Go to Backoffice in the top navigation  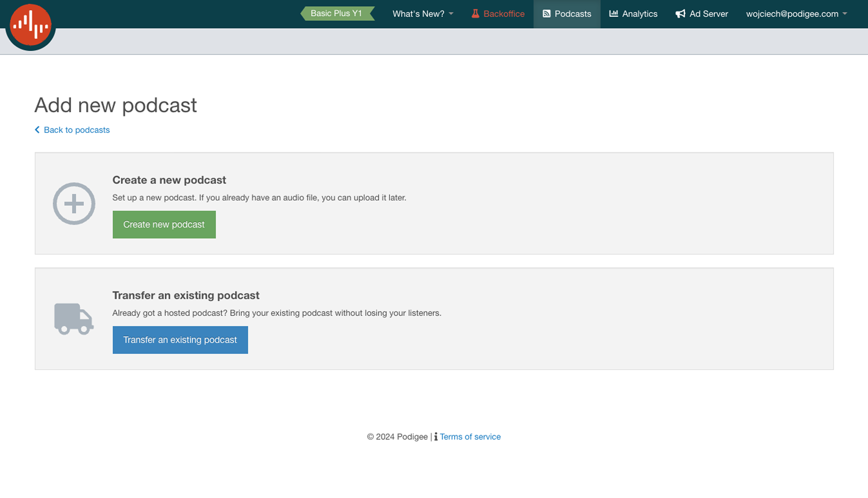(x=498, y=14)
